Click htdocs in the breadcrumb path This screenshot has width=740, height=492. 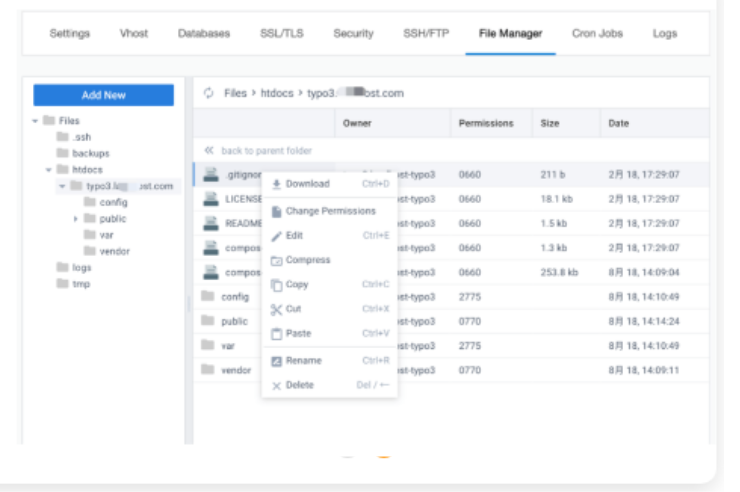pos(275,93)
